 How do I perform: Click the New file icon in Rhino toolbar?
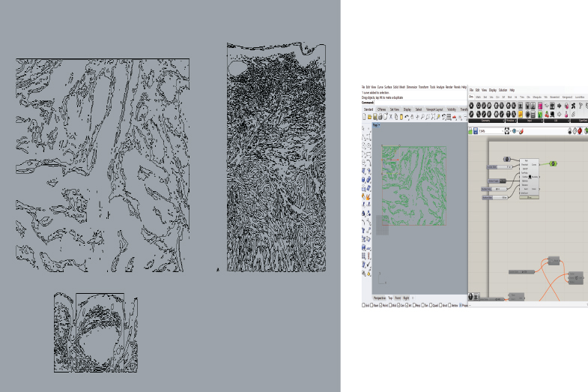pos(364,117)
